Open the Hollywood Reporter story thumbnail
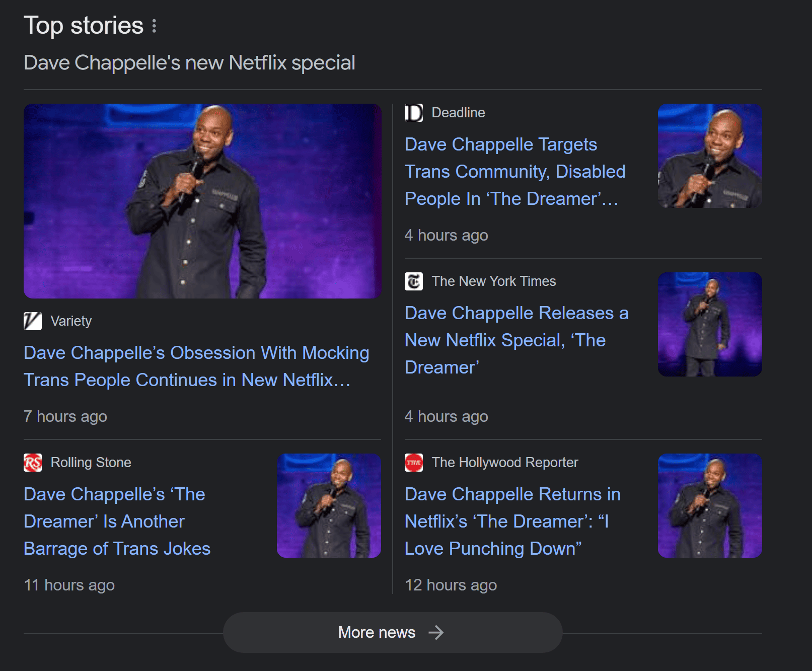 click(x=710, y=505)
